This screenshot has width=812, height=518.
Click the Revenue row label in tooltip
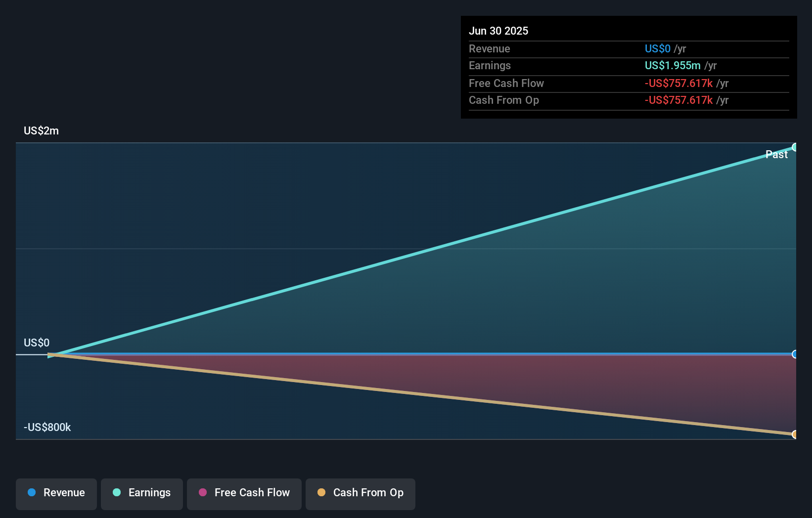490,48
